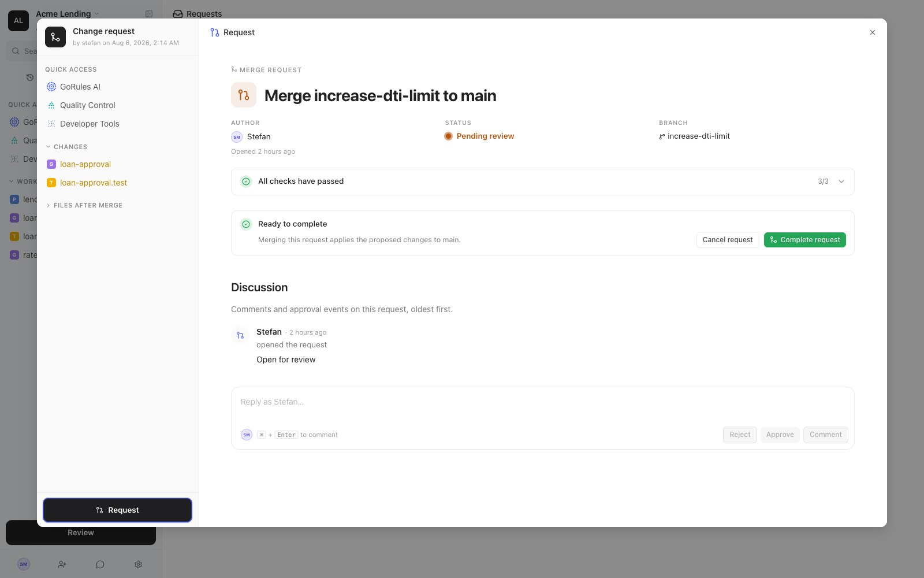Toggle the background sidebar collapse icon
The image size is (924, 578).
tap(149, 14)
